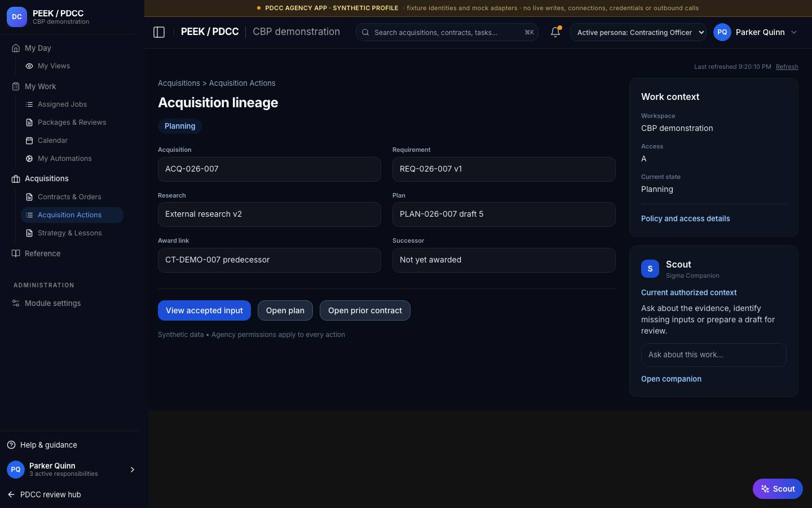
Task: Toggle the sidebar panel icon
Action: tap(159, 32)
